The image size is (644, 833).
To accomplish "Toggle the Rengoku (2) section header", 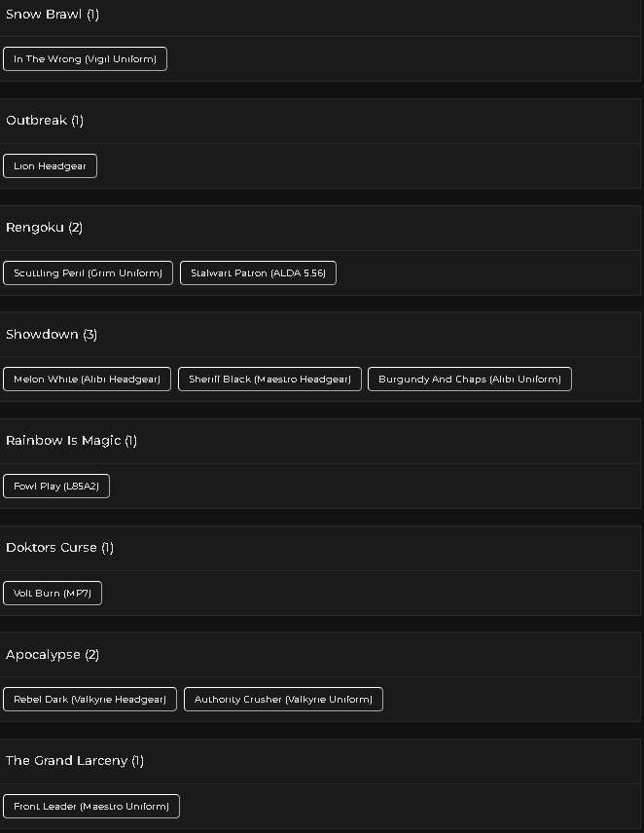I will point(320,228).
